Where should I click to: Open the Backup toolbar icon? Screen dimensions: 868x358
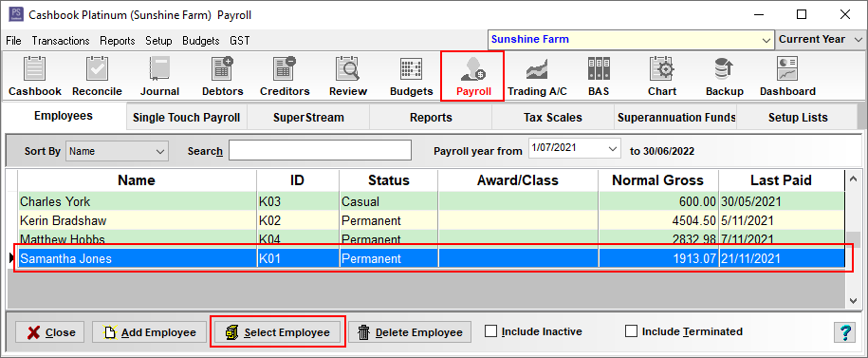(724, 77)
